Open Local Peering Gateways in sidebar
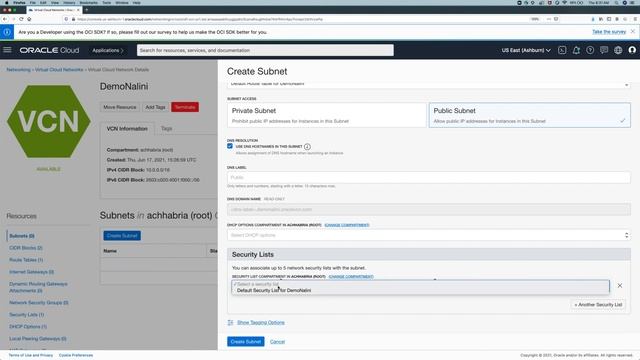Screen dimensions: 640x360 coord(38,339)
